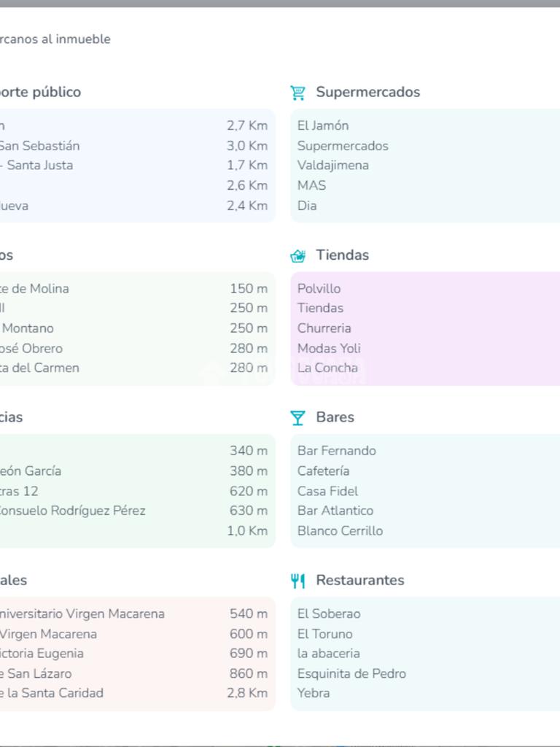
Task: Click the Tiendas basket icon
Action: coord(297,255)
